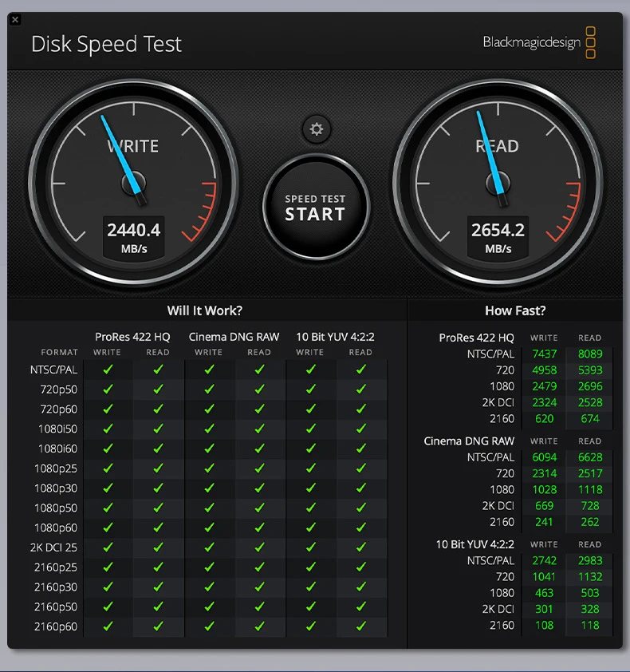630x672 pixels.
Task: Click ProRes 422 HQ write checkmark for 1080p30
Action: click(x=108, y=488)
